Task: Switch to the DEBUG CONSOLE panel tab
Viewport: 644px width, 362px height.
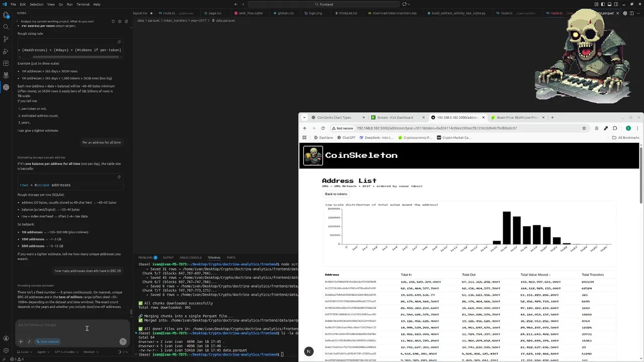Action: 190,258
